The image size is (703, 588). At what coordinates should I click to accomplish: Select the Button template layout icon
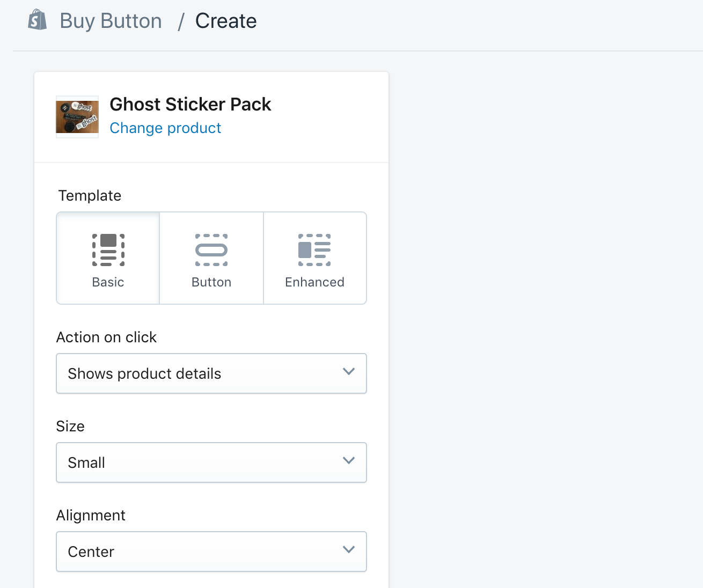click(x=211, y=250)
